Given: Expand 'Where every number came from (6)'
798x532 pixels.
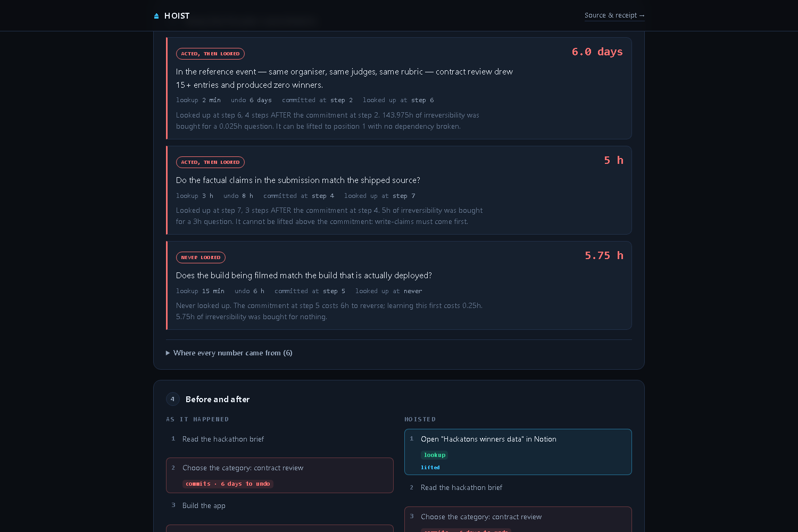Looking at the screenshot, I should click(x=229, y=353).
